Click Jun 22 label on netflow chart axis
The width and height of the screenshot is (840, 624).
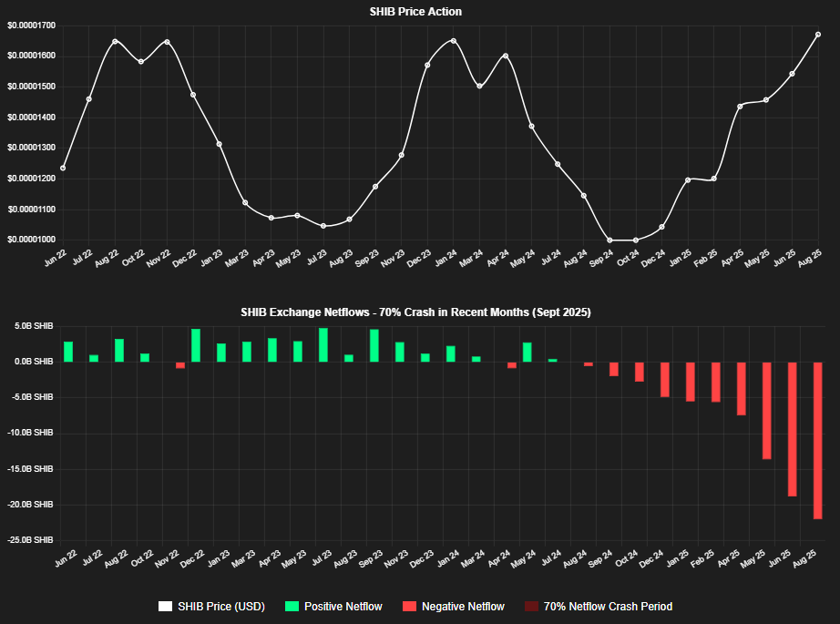[x=66, y=558]
